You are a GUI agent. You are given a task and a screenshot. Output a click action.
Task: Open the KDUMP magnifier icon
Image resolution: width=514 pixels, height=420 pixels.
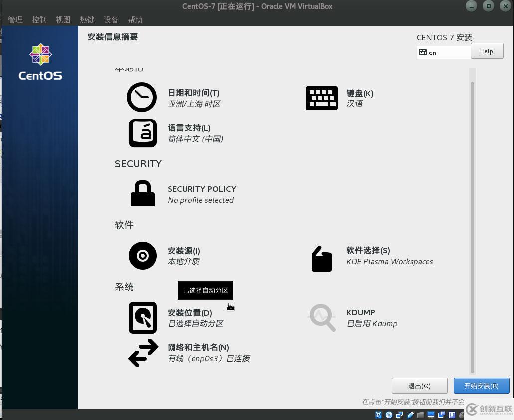coord(322,317)
